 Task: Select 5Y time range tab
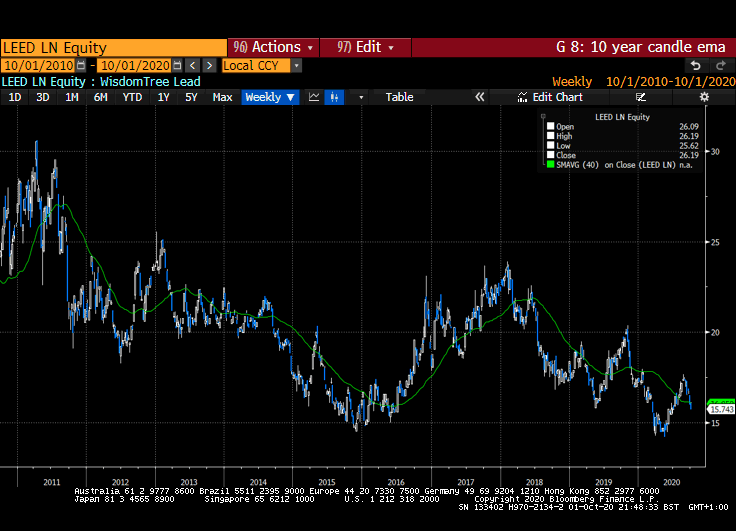(191, 97)
